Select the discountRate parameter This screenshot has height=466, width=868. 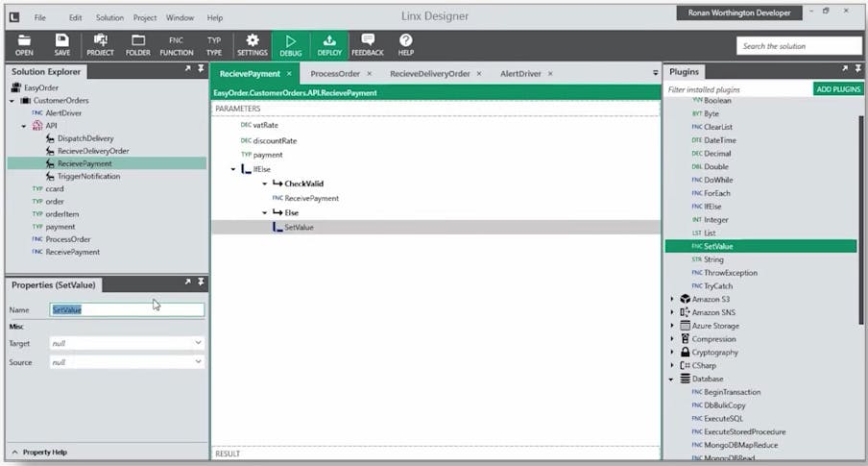pyautogui.click(x=275, y=140)
